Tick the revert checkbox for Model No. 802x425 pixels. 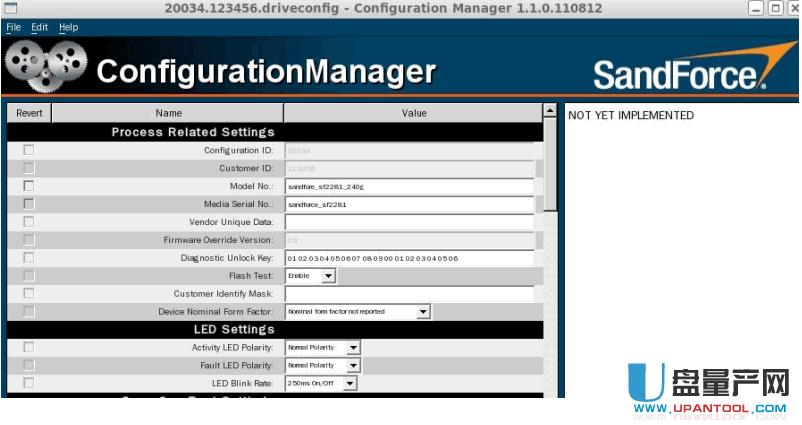click(29, 186)
